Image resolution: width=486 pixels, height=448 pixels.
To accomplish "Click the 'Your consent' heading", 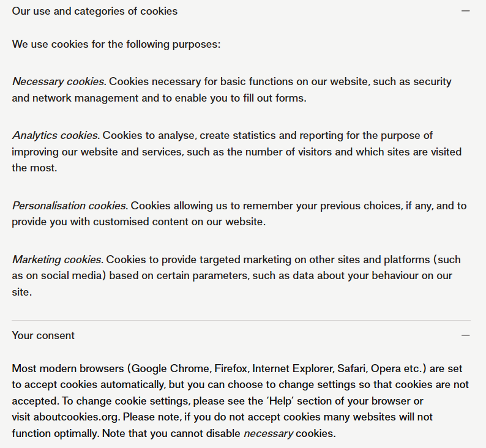I will coord(43,335).
